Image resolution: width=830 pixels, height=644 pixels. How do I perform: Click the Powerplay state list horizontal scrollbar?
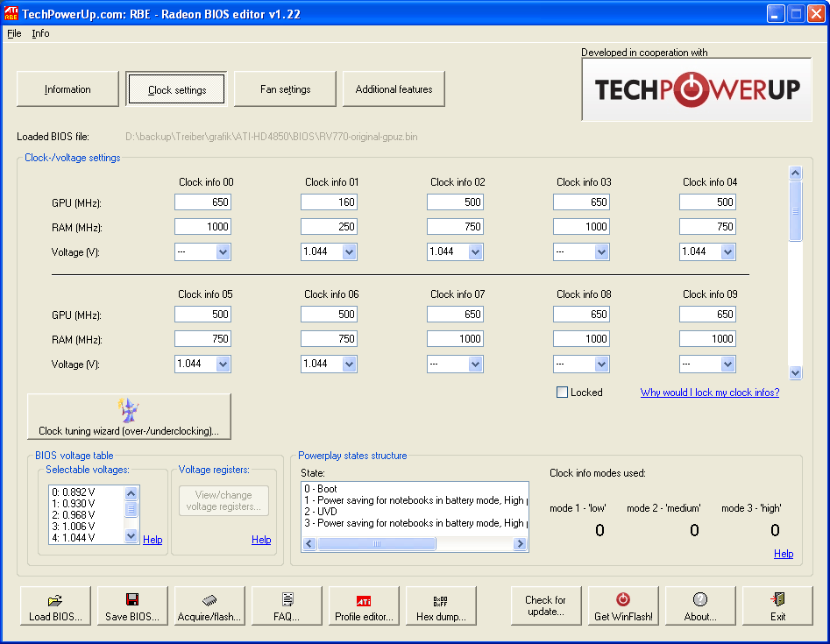[x=415, y=543]
